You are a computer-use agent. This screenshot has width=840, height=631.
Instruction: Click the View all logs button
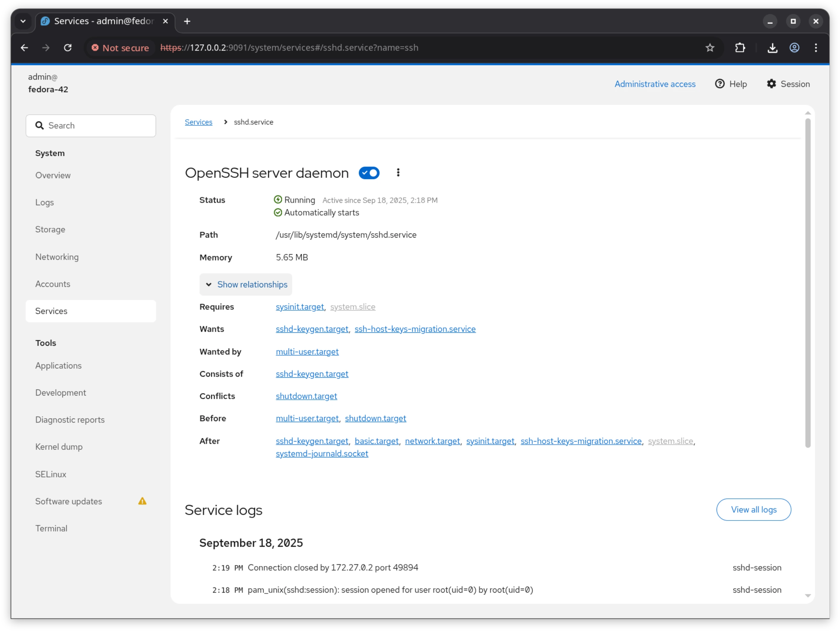coord(753,509)
